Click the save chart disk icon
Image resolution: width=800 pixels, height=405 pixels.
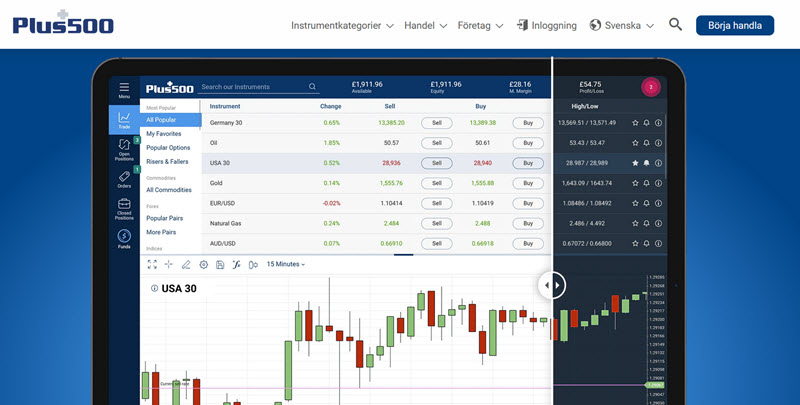click(x=220, y=264)
